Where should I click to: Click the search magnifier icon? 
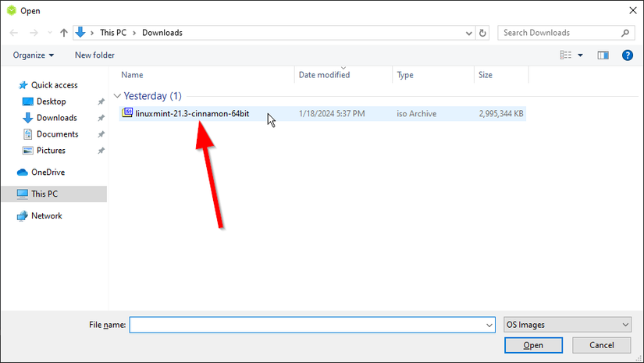point(625,33)
